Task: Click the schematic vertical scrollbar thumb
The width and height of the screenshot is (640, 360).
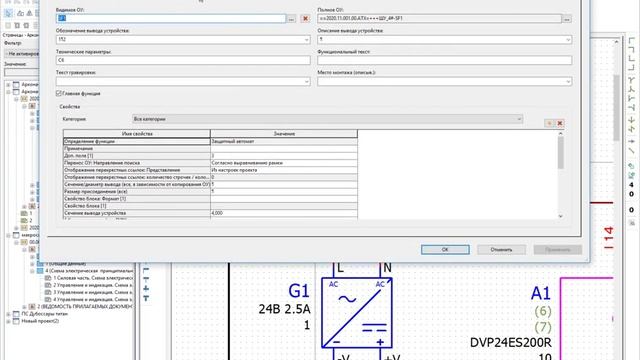Action: pyautogui.click(x=616, y=107)
